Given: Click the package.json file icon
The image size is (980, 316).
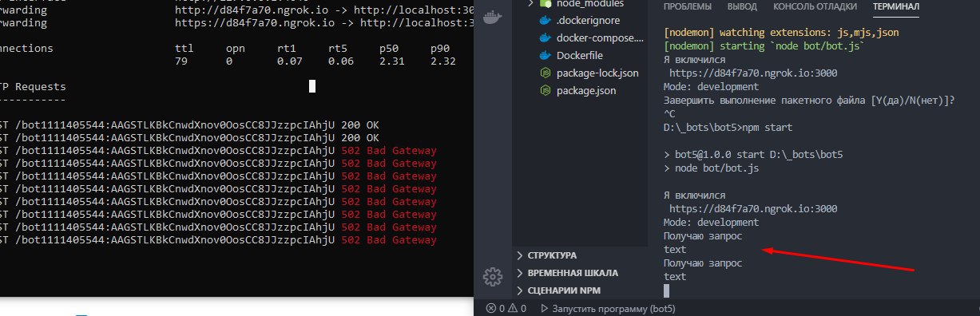Looking at the screenshot, I should click(546, 91).
